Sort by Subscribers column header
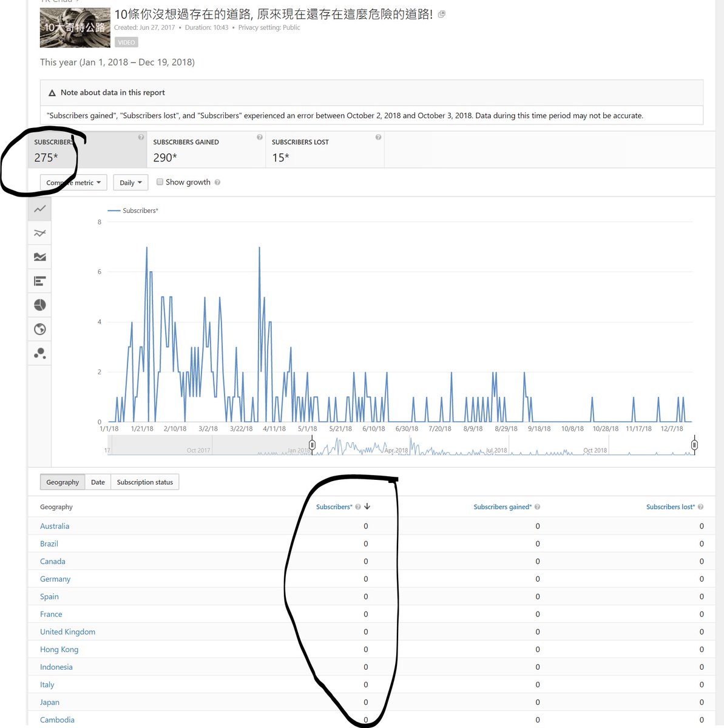 point(334,507)
